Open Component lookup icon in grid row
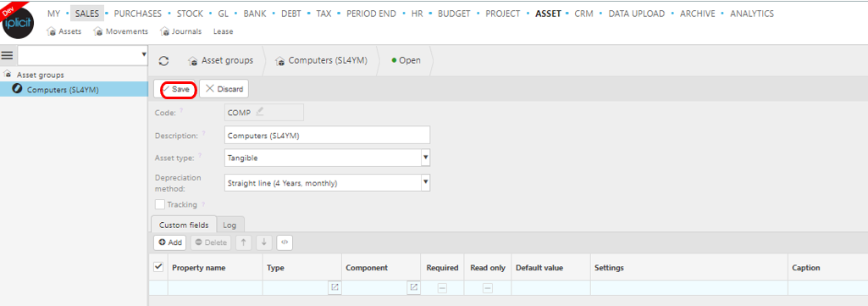Viewport: 868px width, 306px height. [x=413, y=287]
